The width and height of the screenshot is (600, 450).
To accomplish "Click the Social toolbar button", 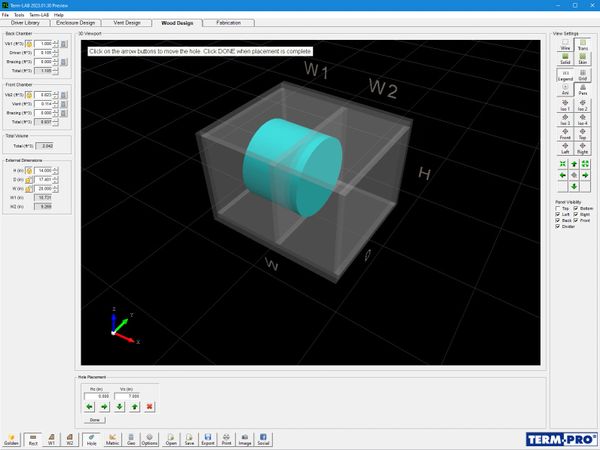I will [263, 440].
